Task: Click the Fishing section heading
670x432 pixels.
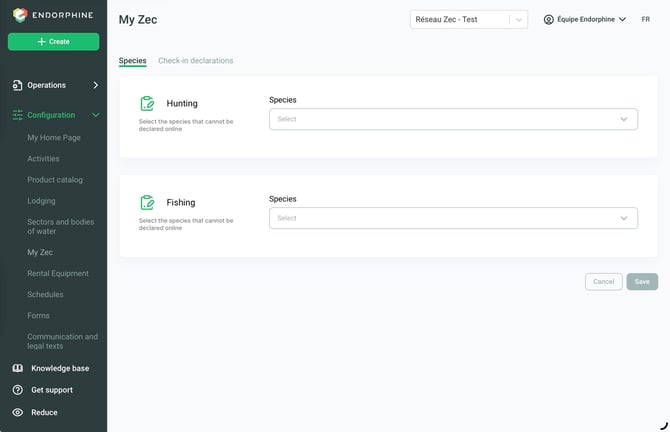Action: click(x=181, y=203)
